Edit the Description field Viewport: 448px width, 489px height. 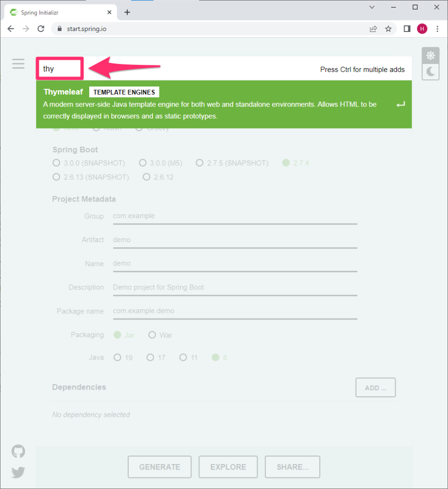235,287
